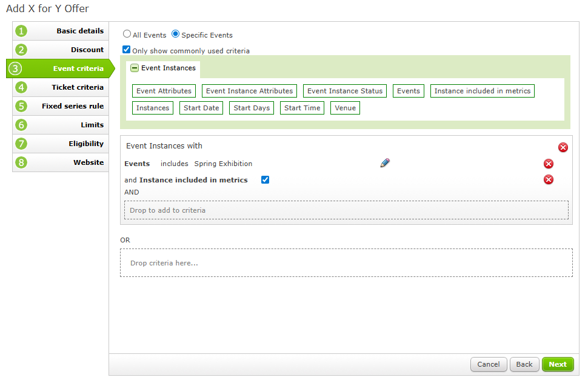Click the Drop criteria here zone
The width and height of the screenshot is (588, 380).
[x=346, y=262]
